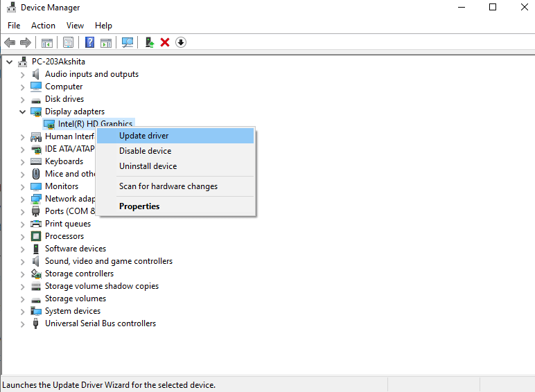535x392 pixels.
Task: Click the Storage controllers icon
Action: [x=36, y=274]
